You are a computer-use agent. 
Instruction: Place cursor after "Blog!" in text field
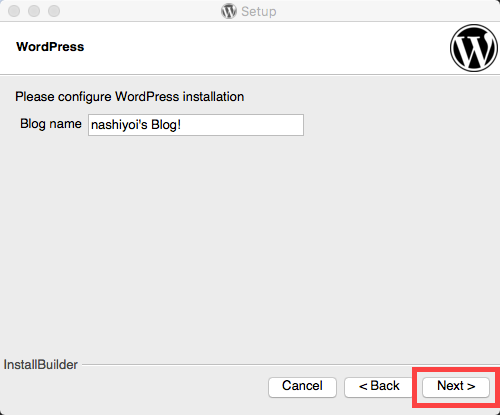point(181,125)
